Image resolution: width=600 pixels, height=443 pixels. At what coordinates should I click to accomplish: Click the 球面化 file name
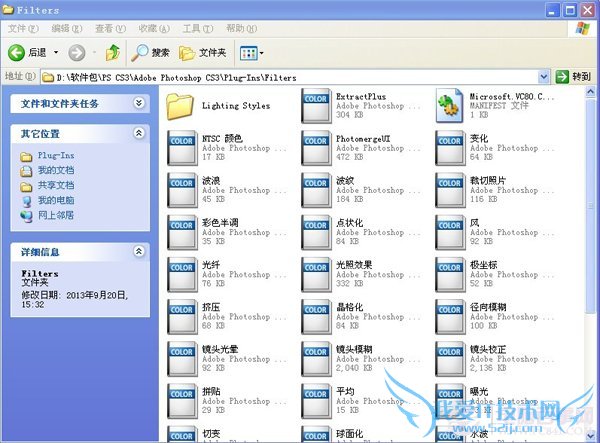pyautogui.click(x=349, y=433)
